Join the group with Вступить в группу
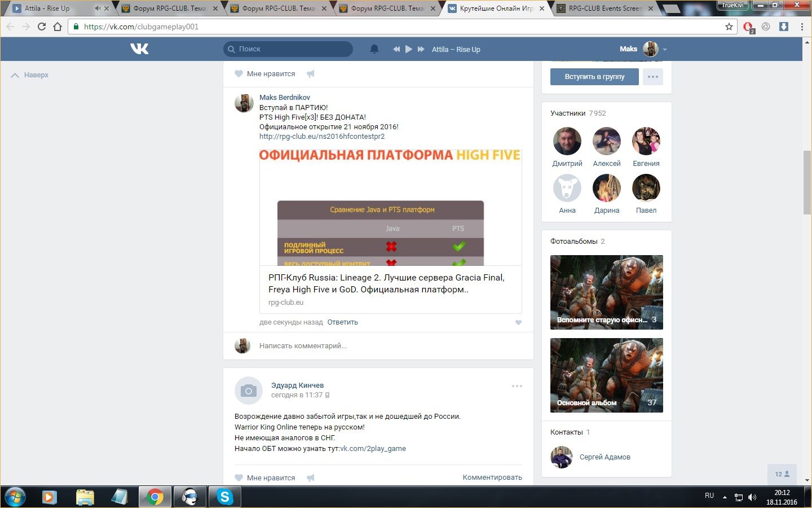This screenshot has width=812, height=508. tap(594, 77)
